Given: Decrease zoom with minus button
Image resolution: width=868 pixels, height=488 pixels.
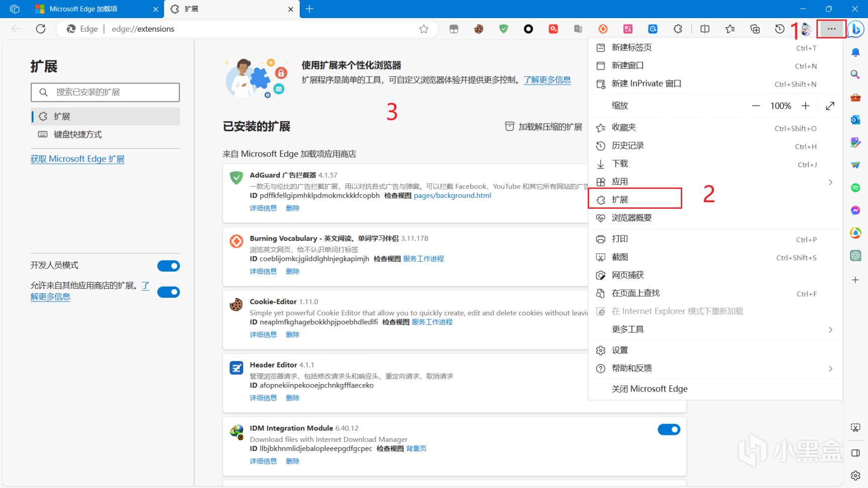Looking at the screenshot, I should click(755, 106).
